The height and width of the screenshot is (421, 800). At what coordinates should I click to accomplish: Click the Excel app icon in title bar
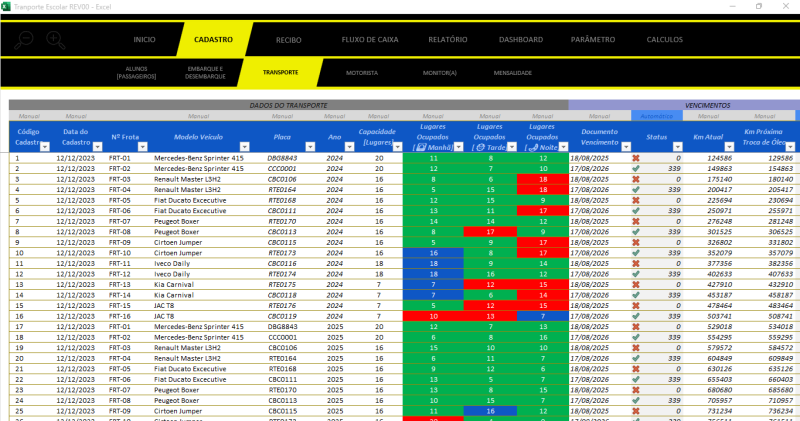pyautogui.click(x=5, y=6)
